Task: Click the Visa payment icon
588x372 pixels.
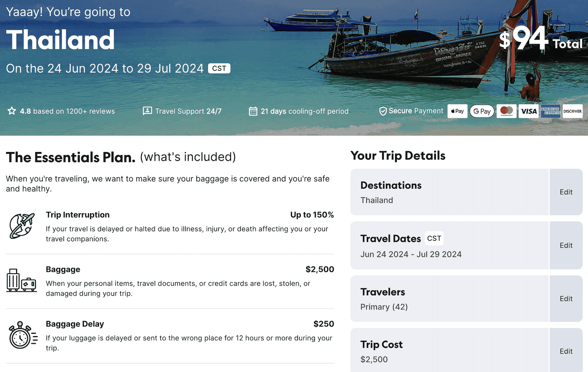Action: (529, 111)
